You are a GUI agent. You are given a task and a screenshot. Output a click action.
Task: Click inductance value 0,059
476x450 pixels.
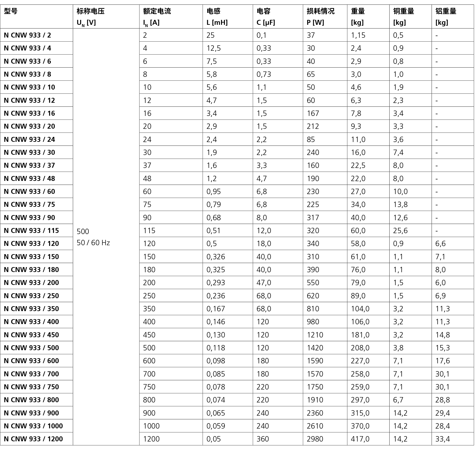coord(216,426)
